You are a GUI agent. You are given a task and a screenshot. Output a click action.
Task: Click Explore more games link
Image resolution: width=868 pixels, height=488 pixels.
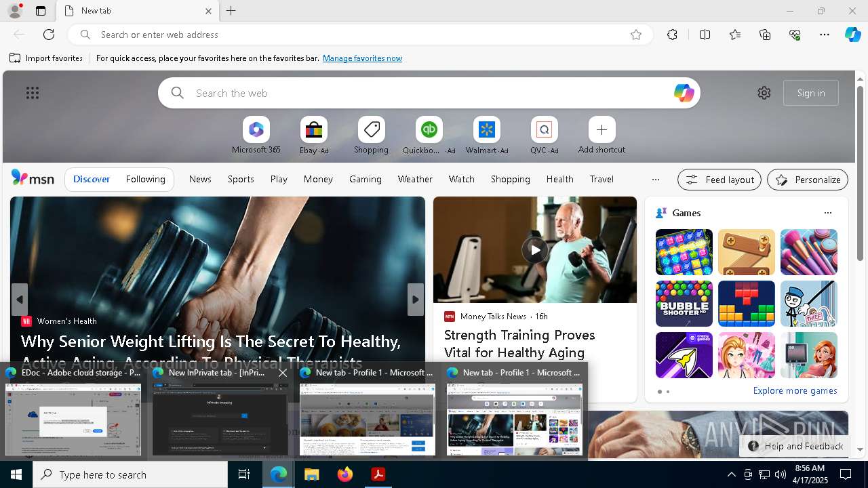click(795, 391)
